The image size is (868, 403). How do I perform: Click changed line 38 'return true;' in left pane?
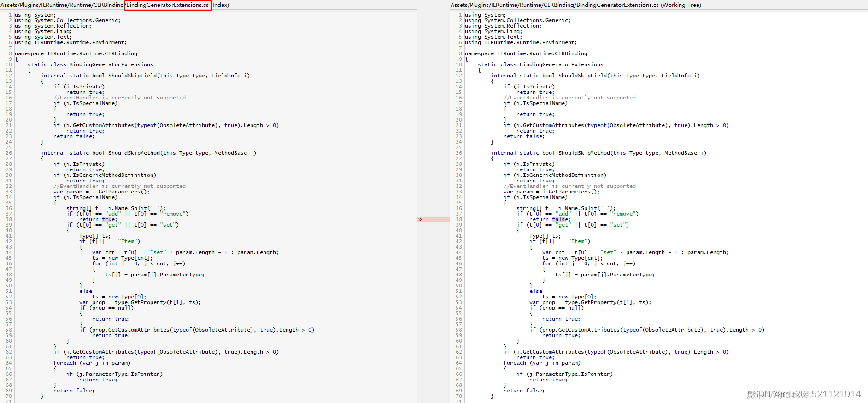coord(98,220)
